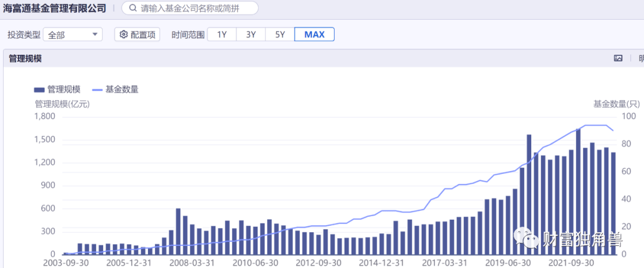This screenshot has width=644, height=268.
Task: Select the 1Y time range
Action: click(222, 35)
